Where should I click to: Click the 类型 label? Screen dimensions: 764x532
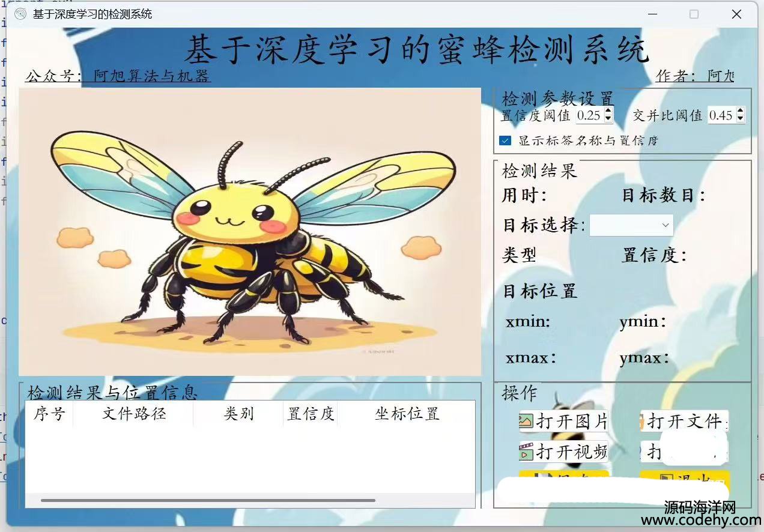coord(519,255)
